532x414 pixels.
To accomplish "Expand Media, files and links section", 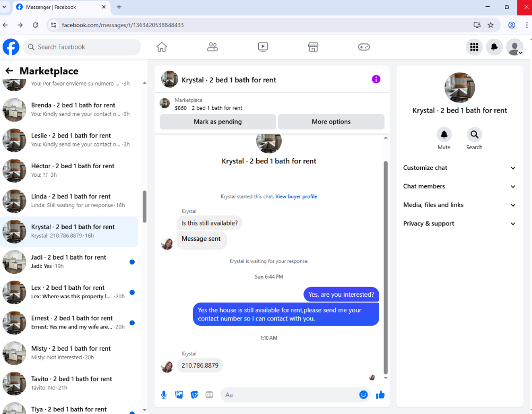I will [459, 205].
